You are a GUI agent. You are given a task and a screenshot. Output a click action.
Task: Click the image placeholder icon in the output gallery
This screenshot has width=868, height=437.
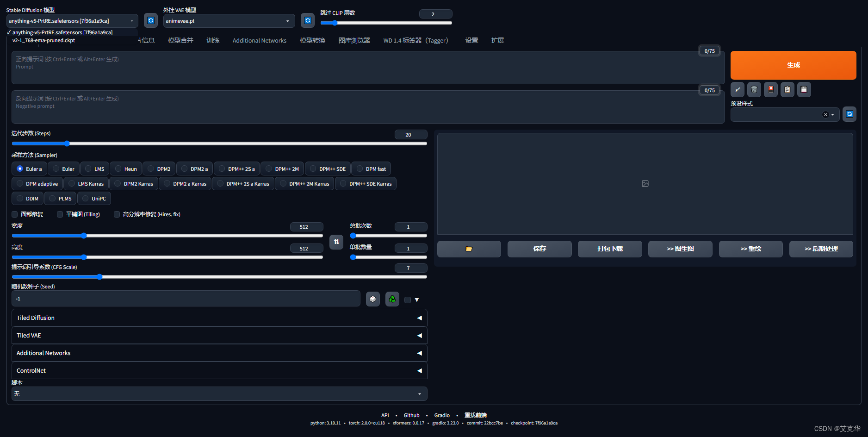click(x=645, y=184)
